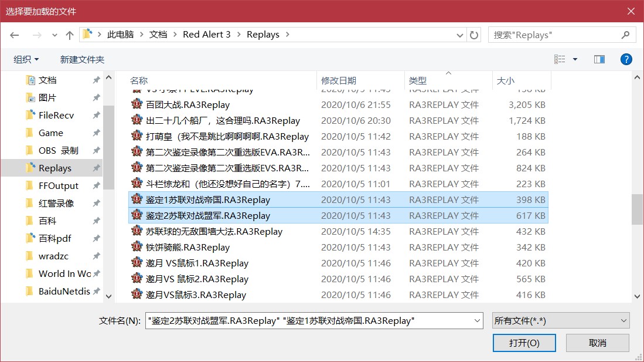Select Replays breadcrumb segment
The image size is (644, 362).
tap(263, 35)
